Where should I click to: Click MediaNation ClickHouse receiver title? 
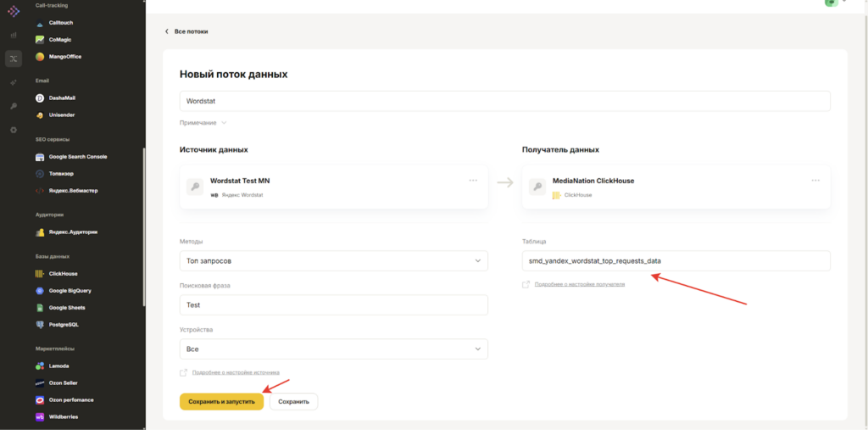tap(593, 181)
